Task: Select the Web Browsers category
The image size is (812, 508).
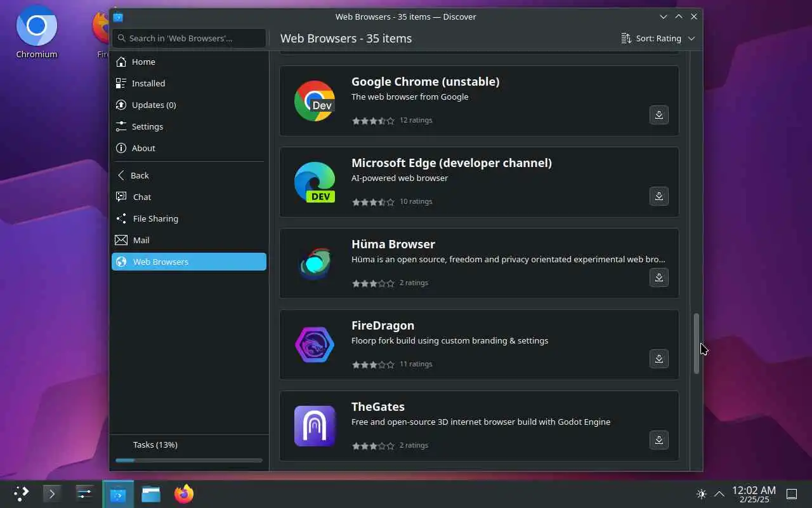Action: tap(189, 262)
